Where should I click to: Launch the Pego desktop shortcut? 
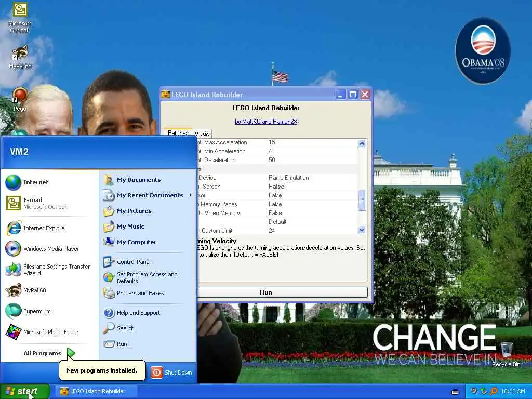[20, 99]
